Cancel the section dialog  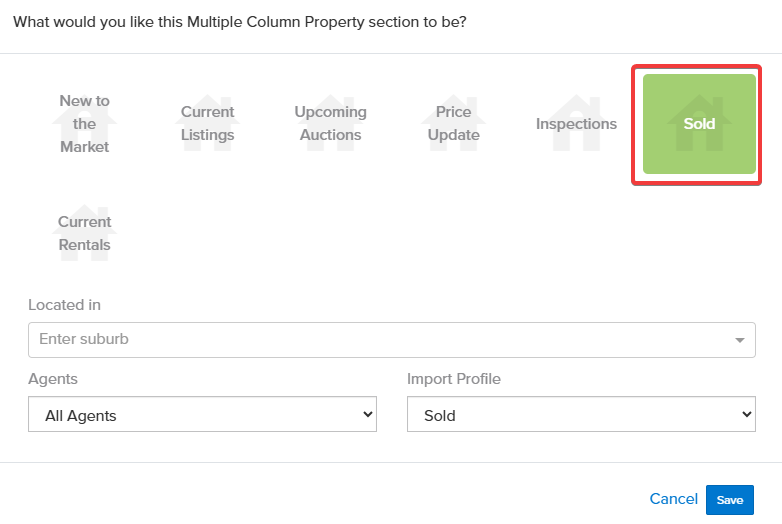tap(673, 499)
